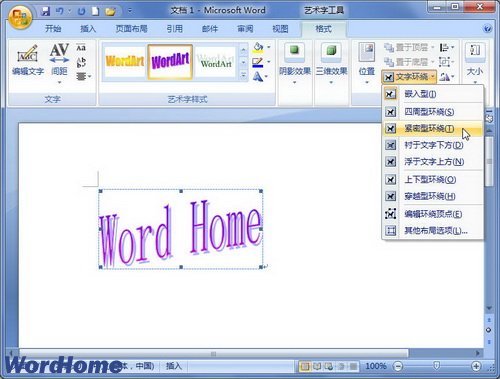Select 衬于文字下方 behind text
500x379 pixels.
tap(433, 145)
